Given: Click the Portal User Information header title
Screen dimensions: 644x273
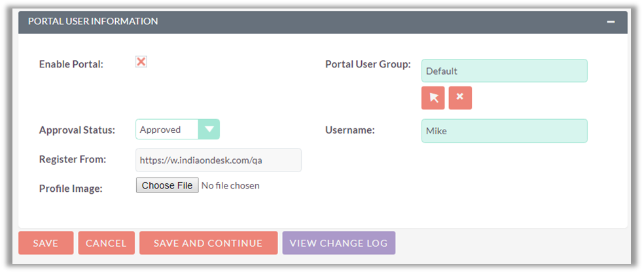Looking at the screenshot, I should point(93,22).
